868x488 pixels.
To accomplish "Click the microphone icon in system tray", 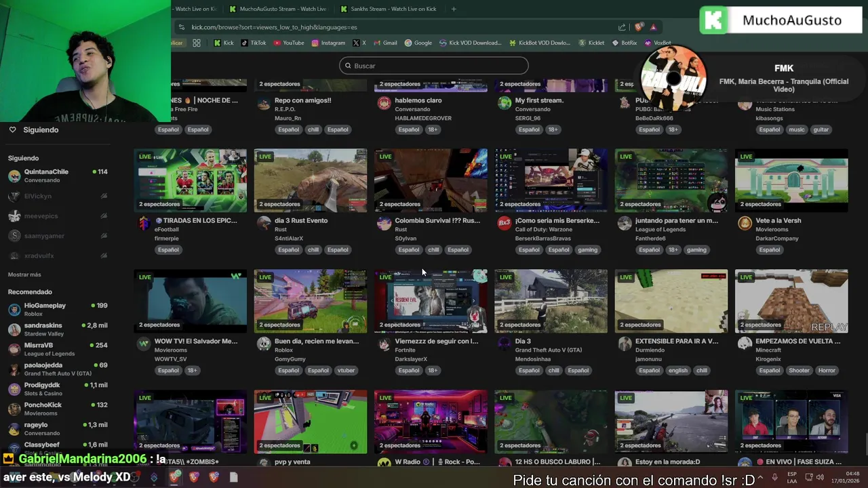I will point(774,477).
